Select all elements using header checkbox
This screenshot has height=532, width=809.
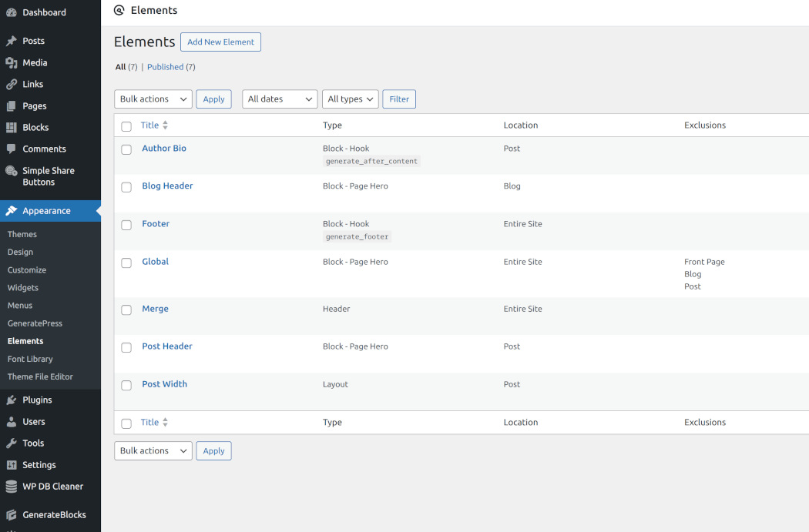(126, 126)
